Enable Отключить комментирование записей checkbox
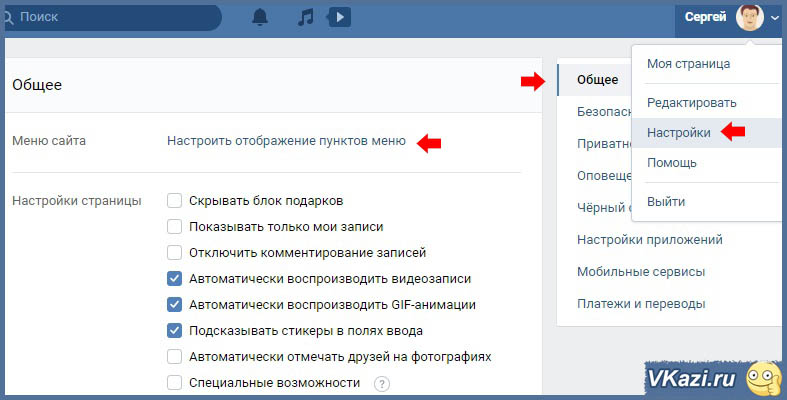The width and height of the screenshot is (787, 400). [174, 252]
